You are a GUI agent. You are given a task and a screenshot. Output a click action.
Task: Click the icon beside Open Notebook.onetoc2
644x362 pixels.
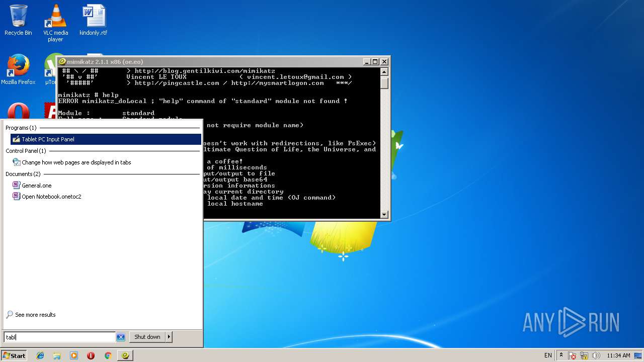coord(17,196)
